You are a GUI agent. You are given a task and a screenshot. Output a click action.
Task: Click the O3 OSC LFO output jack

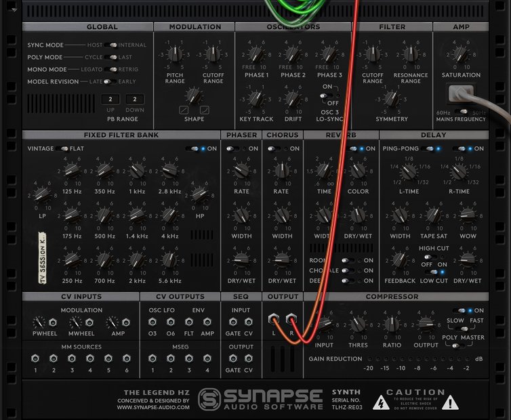click(x=152, y=321)
